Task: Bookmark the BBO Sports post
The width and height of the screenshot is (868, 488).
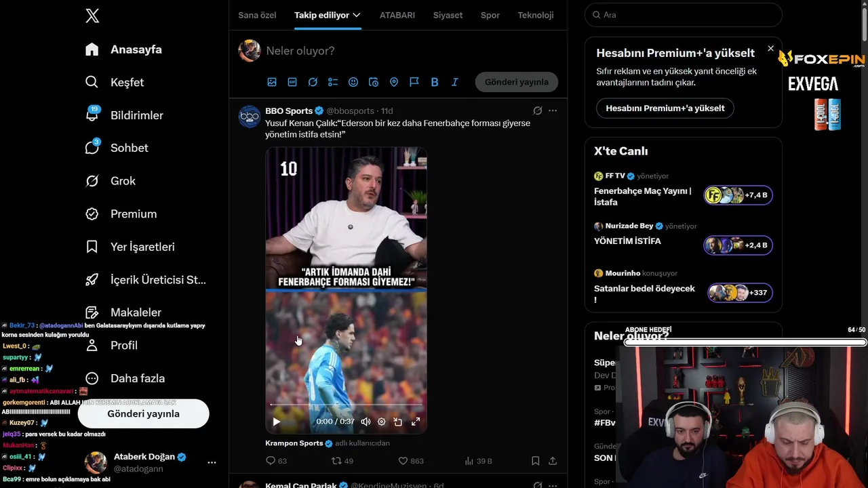Action: 535,461
